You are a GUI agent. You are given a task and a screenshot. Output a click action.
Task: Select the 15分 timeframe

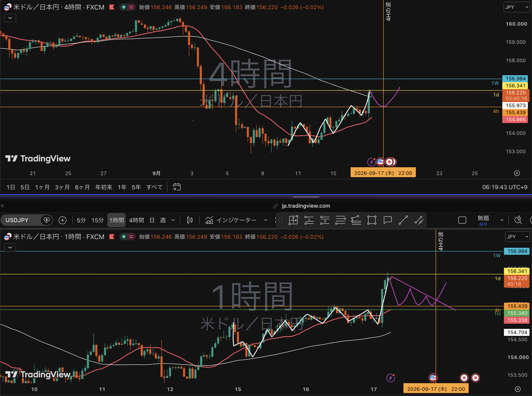coord(97,220)
